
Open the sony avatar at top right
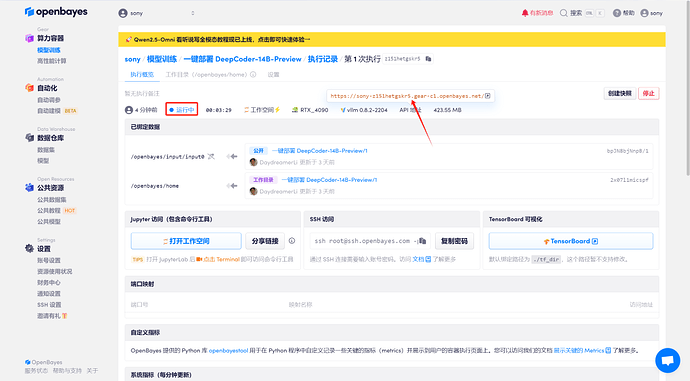point(645,13)
